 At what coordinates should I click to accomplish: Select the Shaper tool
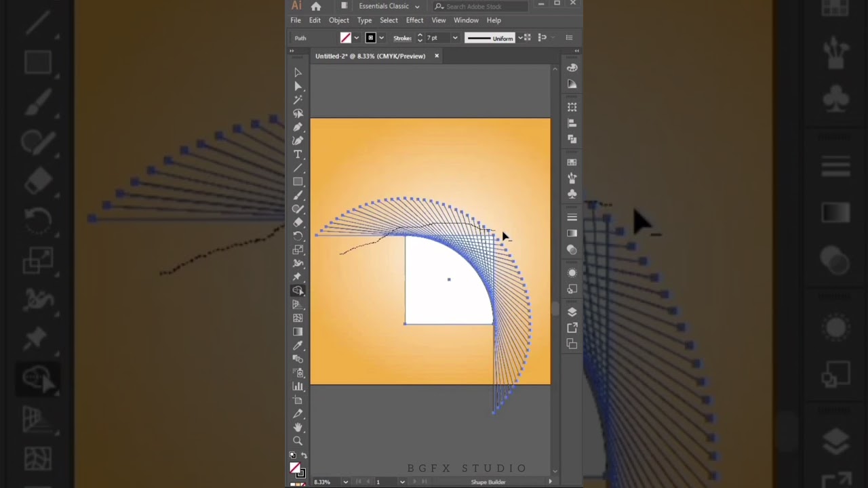[298, 209]
